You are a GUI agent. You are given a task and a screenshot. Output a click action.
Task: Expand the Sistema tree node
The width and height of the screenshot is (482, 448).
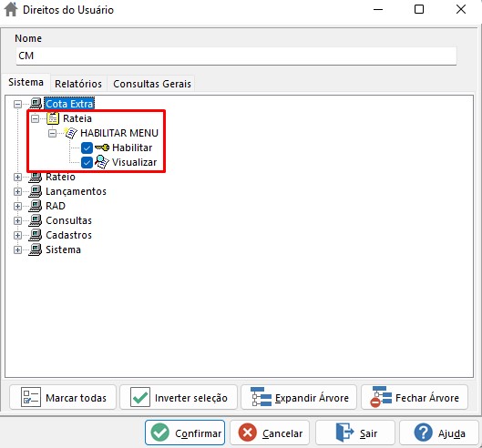pyautogui.click(x=17, y=249)
